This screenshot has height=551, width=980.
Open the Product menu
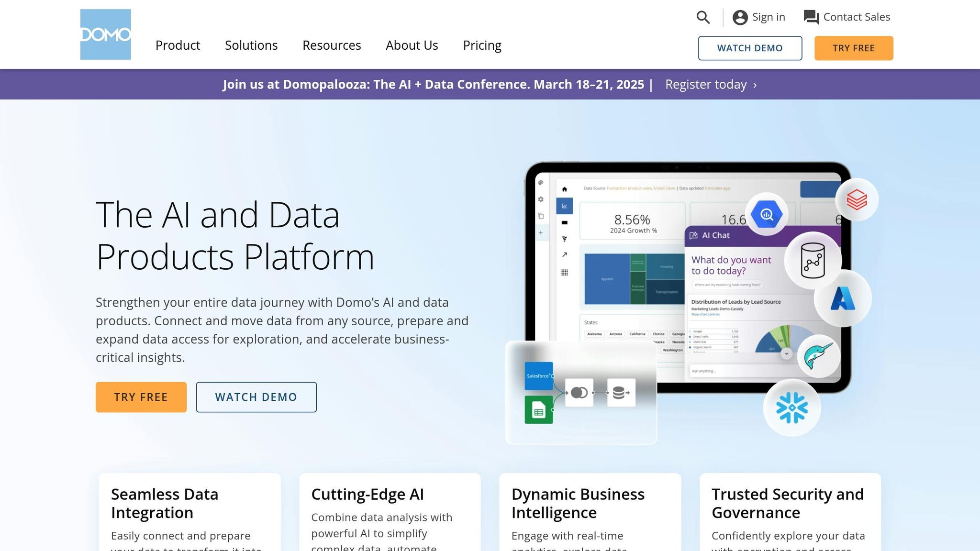coord(178,45)
